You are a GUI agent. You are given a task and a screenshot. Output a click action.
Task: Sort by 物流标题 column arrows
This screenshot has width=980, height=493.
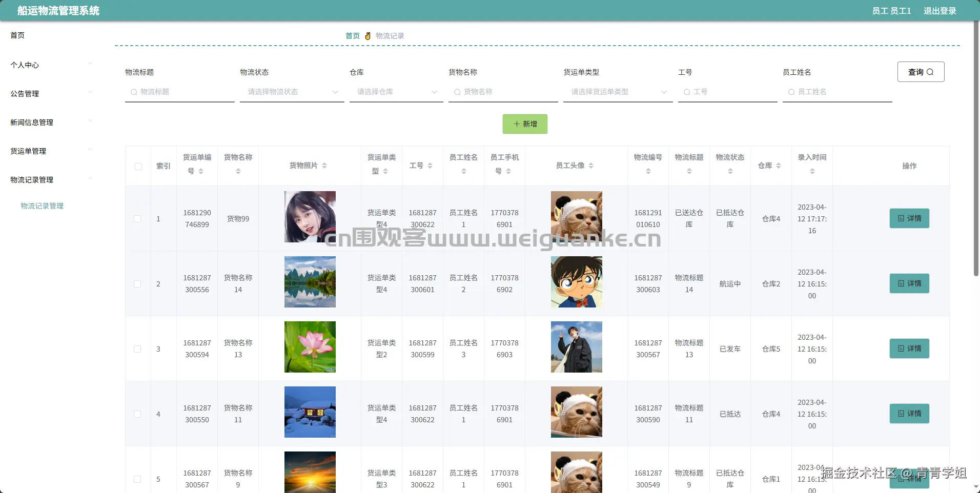[689, 171]
